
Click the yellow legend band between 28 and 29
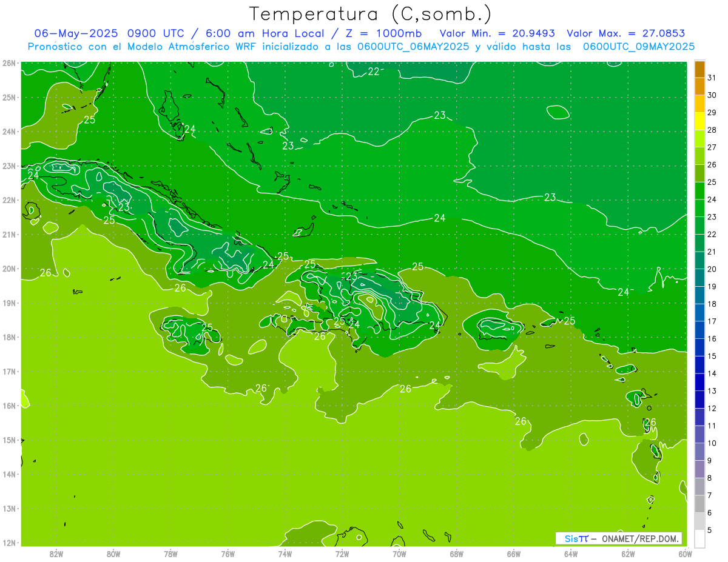(699, 121)
